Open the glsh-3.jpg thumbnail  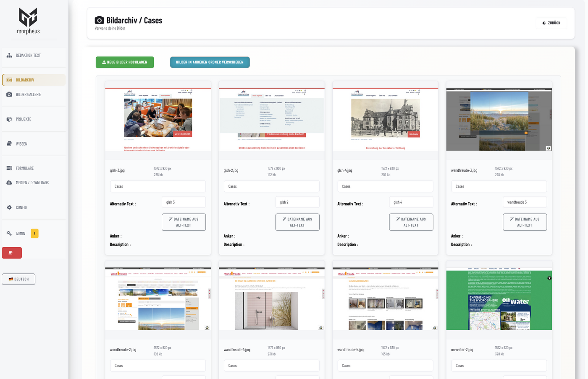158,119
